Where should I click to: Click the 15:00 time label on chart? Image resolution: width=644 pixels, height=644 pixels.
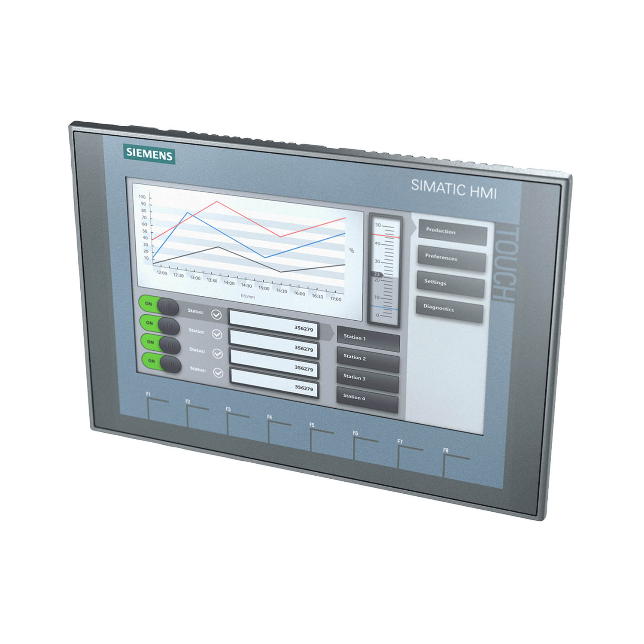tap(264, 288)
